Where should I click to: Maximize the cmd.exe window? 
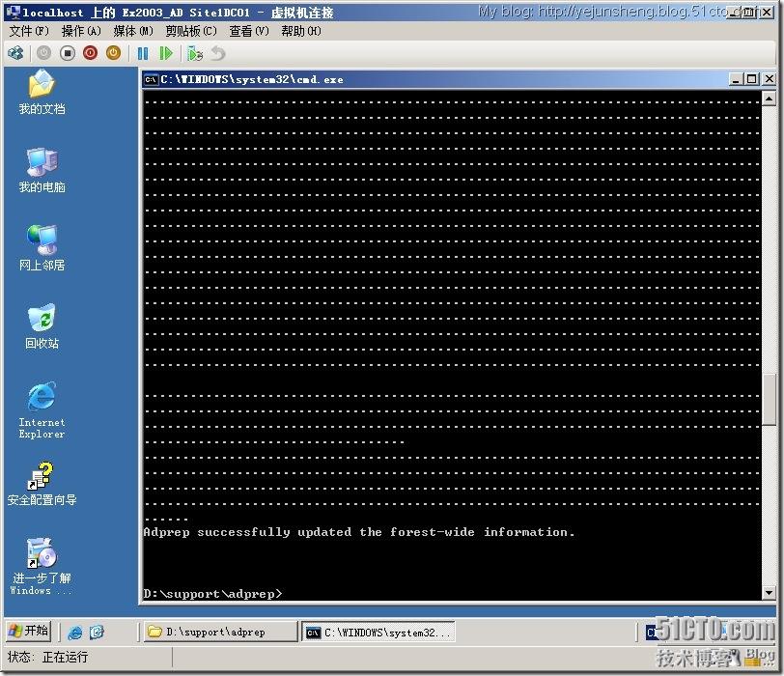pos(752,79)
